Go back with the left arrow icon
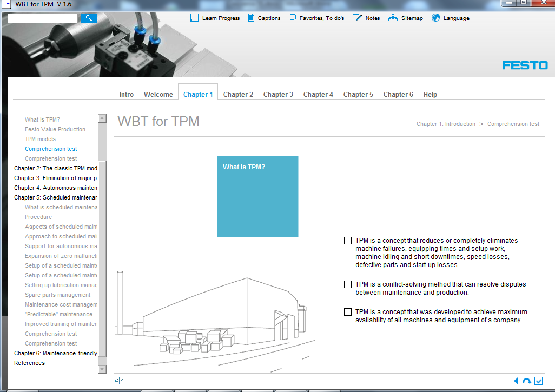 pos(516,381)
